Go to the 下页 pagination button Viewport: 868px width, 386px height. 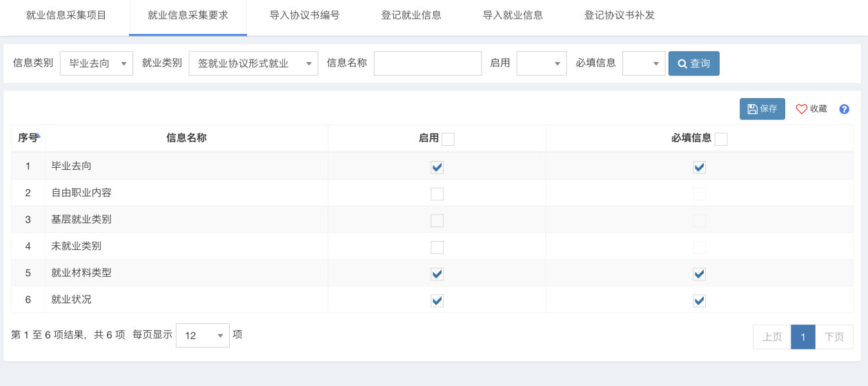click(x=834, y=337)
